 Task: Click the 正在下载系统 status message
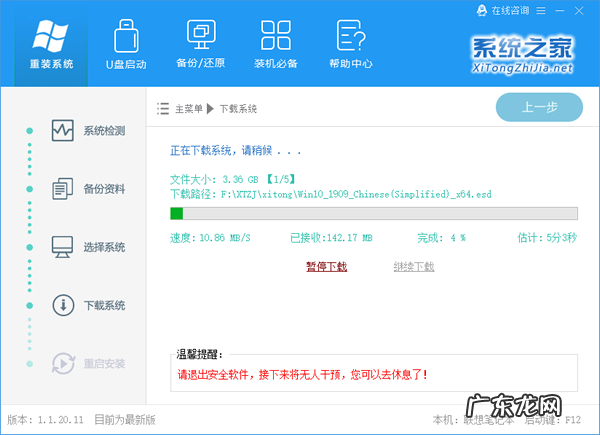pyautogui.click(x=235, y=151)
